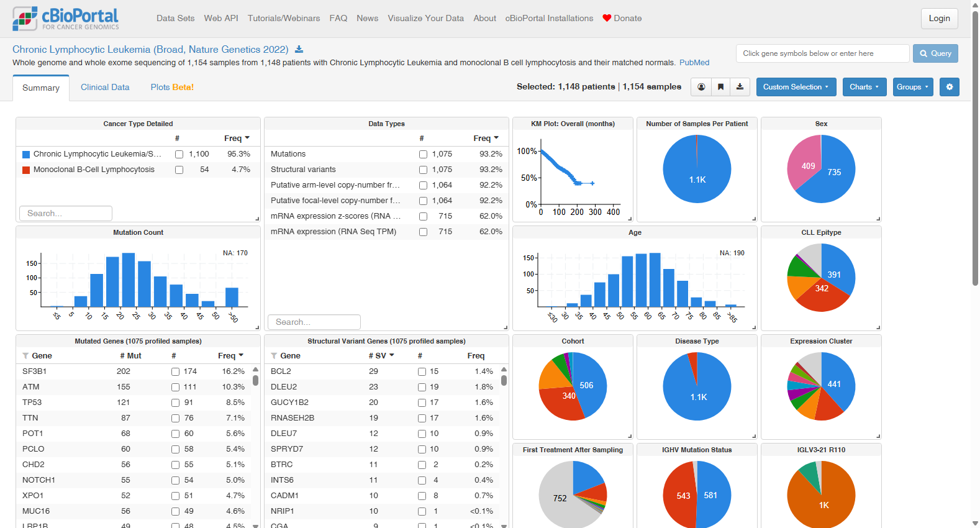Click the bookmark icon in toolbar
Screen dimensions: 980x528
pyautogui.click(x=720, y=87)
